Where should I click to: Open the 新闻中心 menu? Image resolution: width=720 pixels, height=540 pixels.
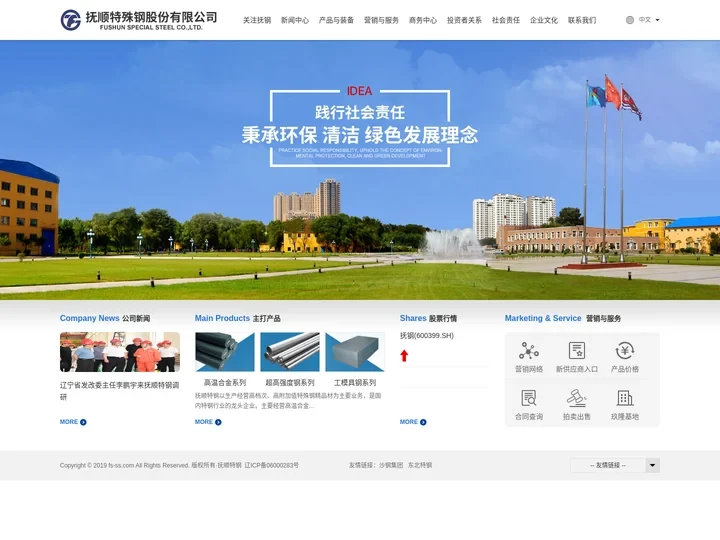click(x=295, y=20)
